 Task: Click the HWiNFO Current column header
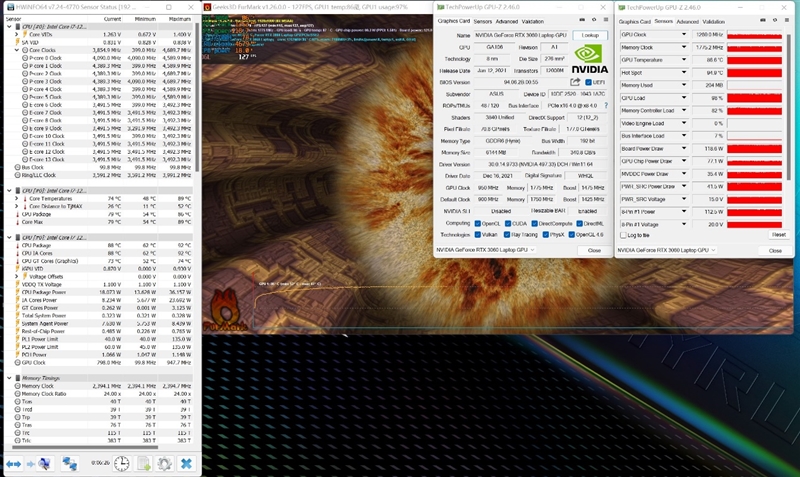[112, 19]
